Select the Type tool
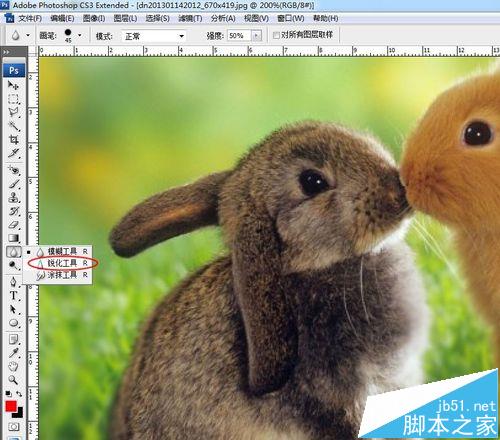This screenshot has height=440, width=500. click(13, 296)
